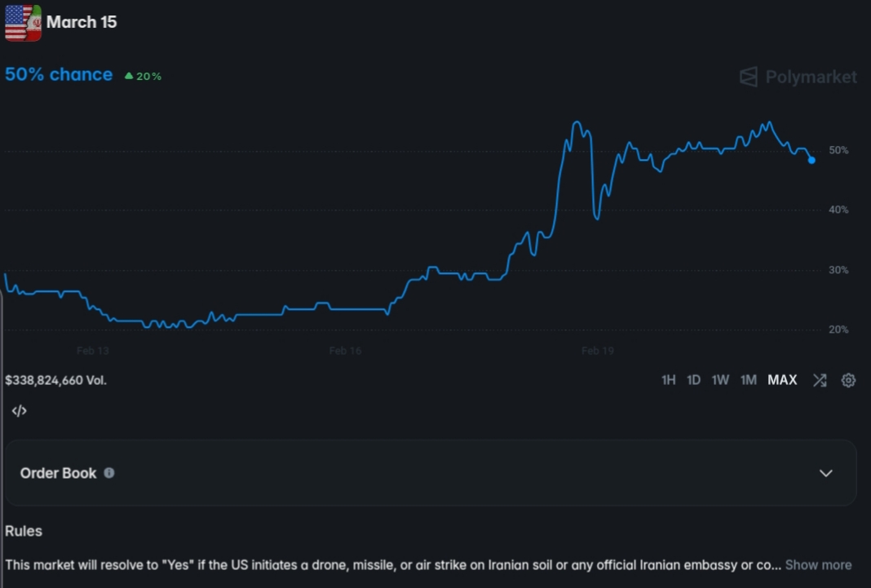Screen dimensions: 871x588
Task: Click the compare/crossing-arrows chart icon
Action: pos(819,380)
